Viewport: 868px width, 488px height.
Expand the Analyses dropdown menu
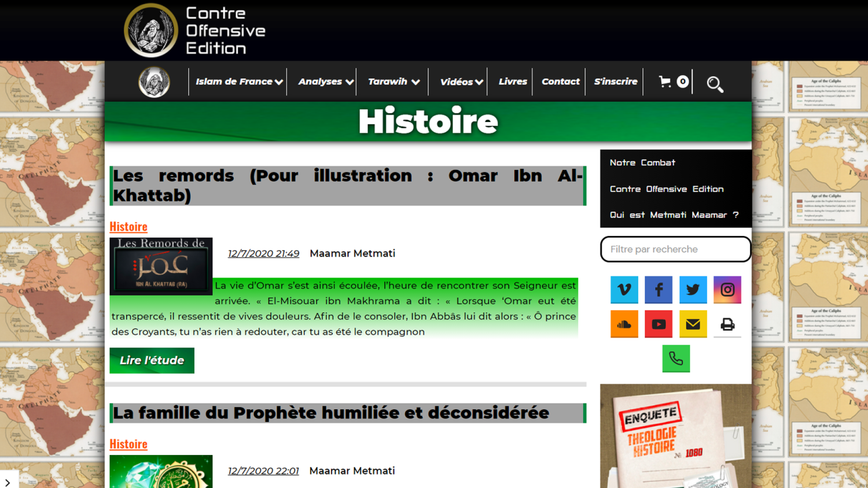(326, 82)
